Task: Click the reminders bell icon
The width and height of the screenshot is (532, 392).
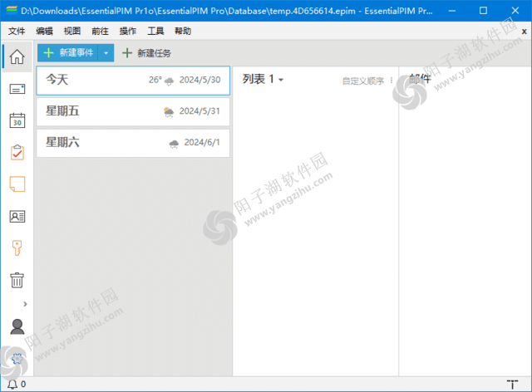Action: pos(12,385)
